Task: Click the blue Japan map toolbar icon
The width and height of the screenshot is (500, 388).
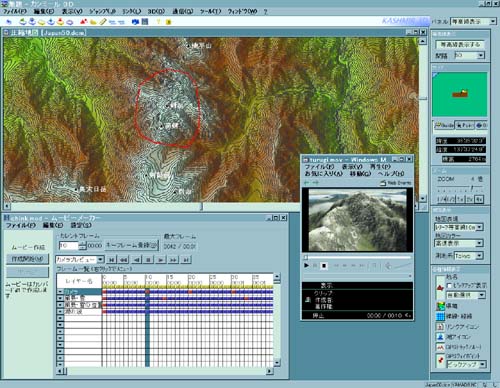Action: 135,22
